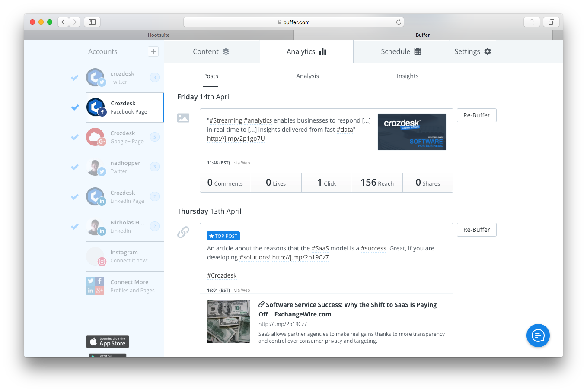Toggle checkmark for Crozdesk LinkedIn Page
The height and width of the screenshot is (392, 587).
click(75, 197)
